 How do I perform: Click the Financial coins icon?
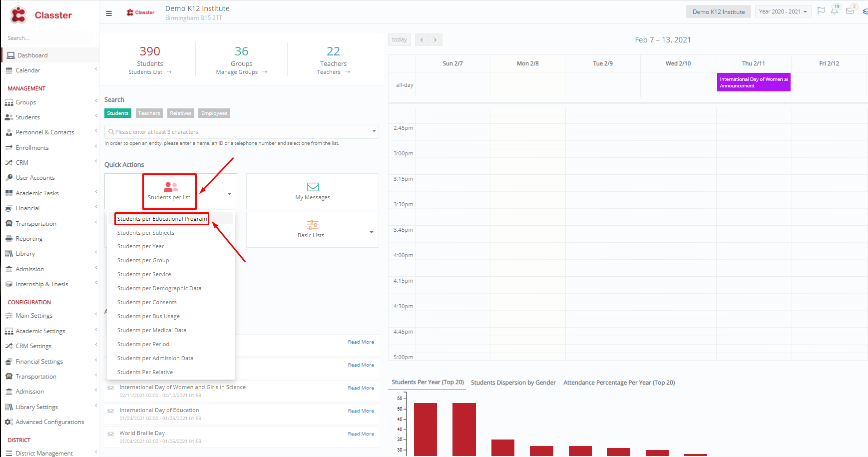[9, 208]
